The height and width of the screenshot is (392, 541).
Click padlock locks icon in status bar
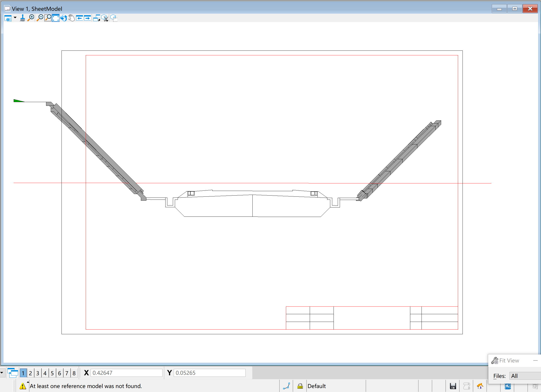[x=300, y=386]
